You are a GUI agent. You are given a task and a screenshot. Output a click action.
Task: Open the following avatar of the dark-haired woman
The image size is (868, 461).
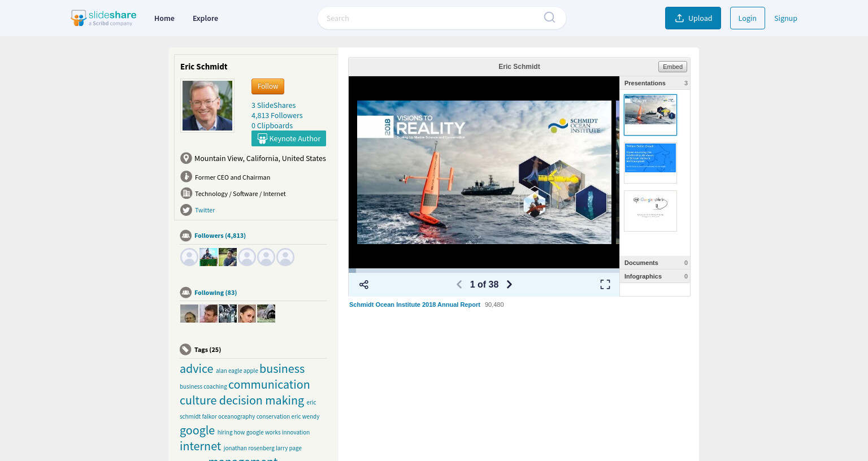coord(247,314)
